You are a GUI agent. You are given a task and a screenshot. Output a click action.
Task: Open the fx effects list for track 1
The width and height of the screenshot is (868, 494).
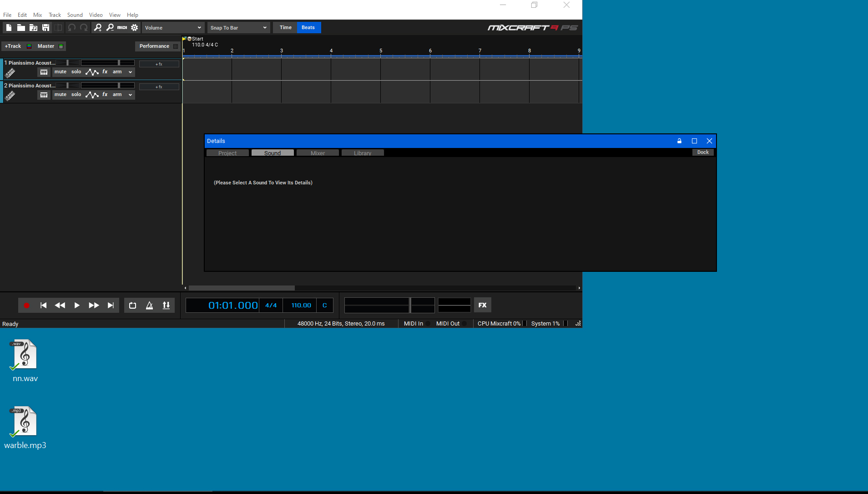point(105,72)
